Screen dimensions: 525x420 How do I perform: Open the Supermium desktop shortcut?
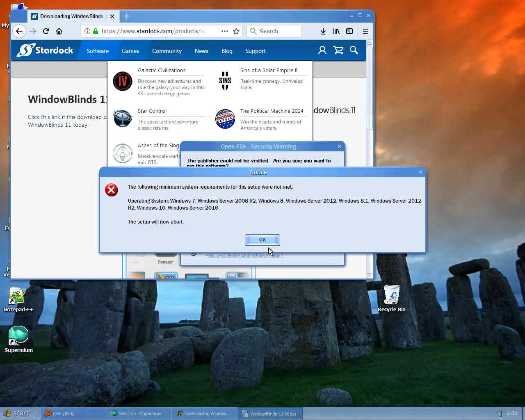coord(18,340)
